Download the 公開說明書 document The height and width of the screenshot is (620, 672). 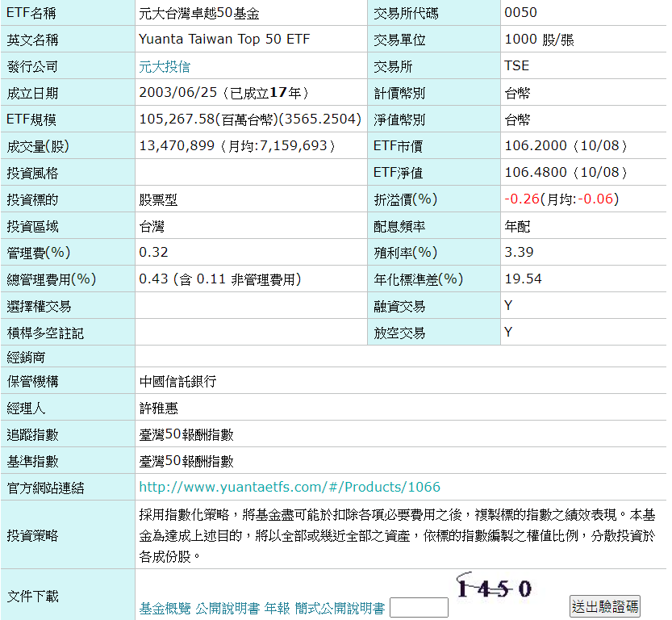[227, 609]
